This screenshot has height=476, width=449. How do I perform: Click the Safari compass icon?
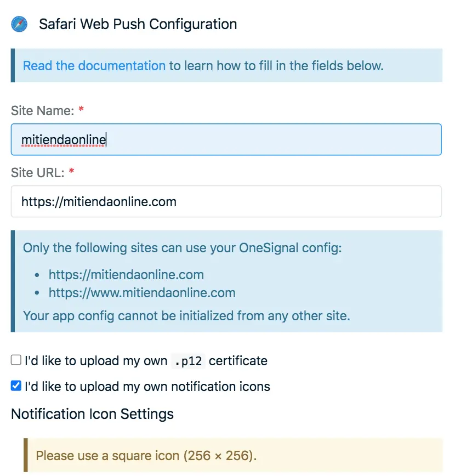point(19,25)
